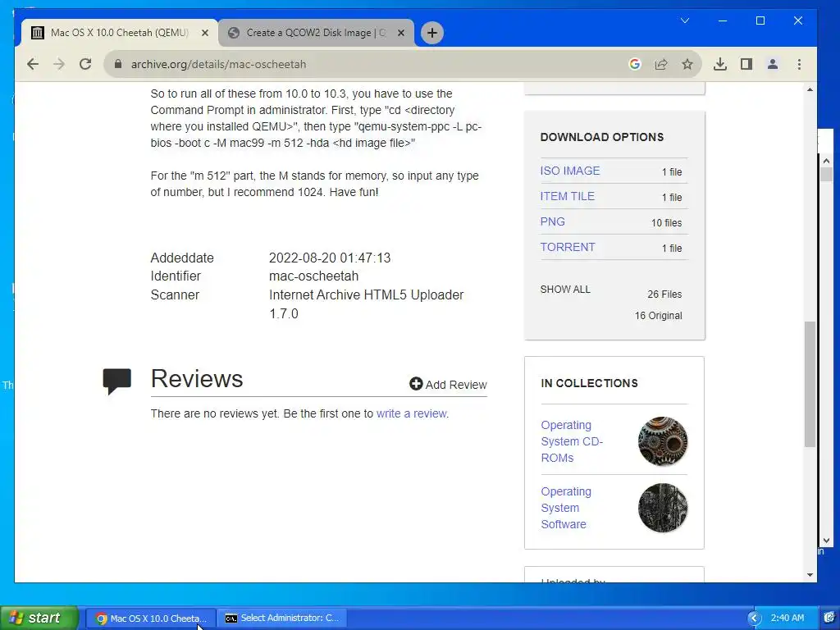Screen dimensions: 840x630
Task: Click the Addeddate value 2022-08-20 01:47:13
Action: point(330,258)
